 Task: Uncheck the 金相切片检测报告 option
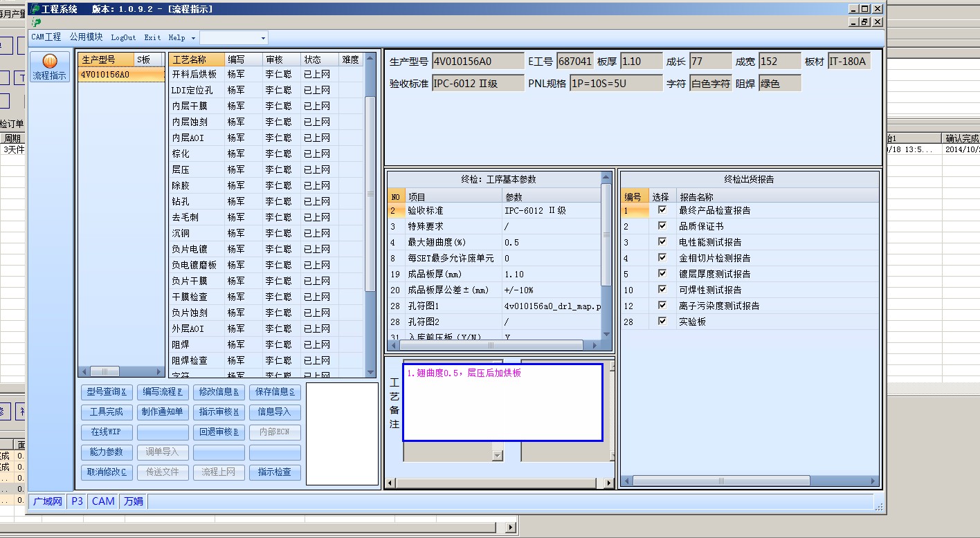[662, 257]
